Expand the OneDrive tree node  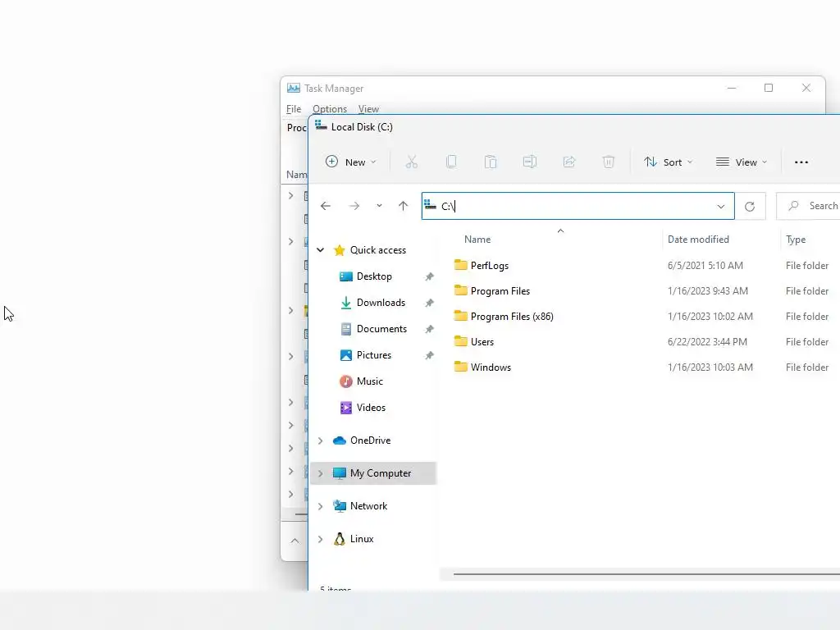pos(321,441)
